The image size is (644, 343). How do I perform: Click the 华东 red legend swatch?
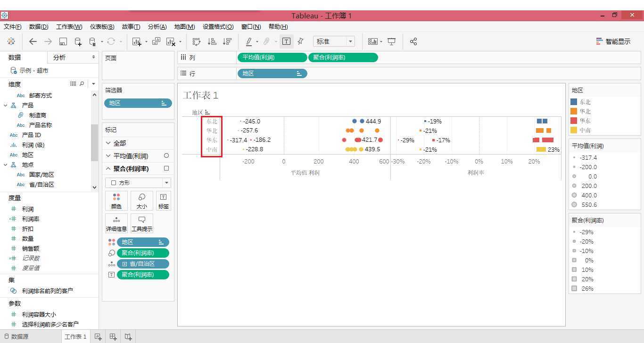[x=574, y=121]
